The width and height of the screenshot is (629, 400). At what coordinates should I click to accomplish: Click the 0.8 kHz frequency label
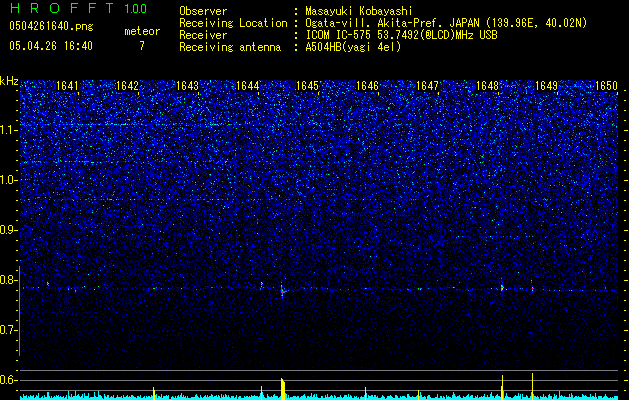point(9,280)
